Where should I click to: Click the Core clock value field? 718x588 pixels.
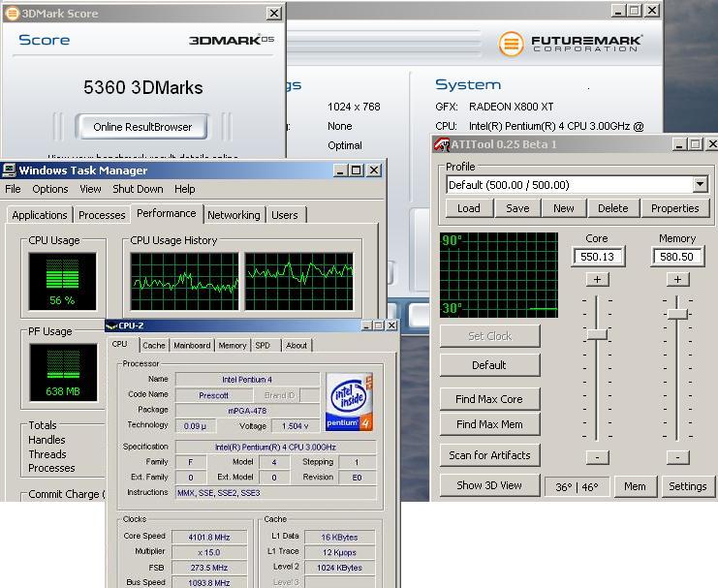[598, 257]
